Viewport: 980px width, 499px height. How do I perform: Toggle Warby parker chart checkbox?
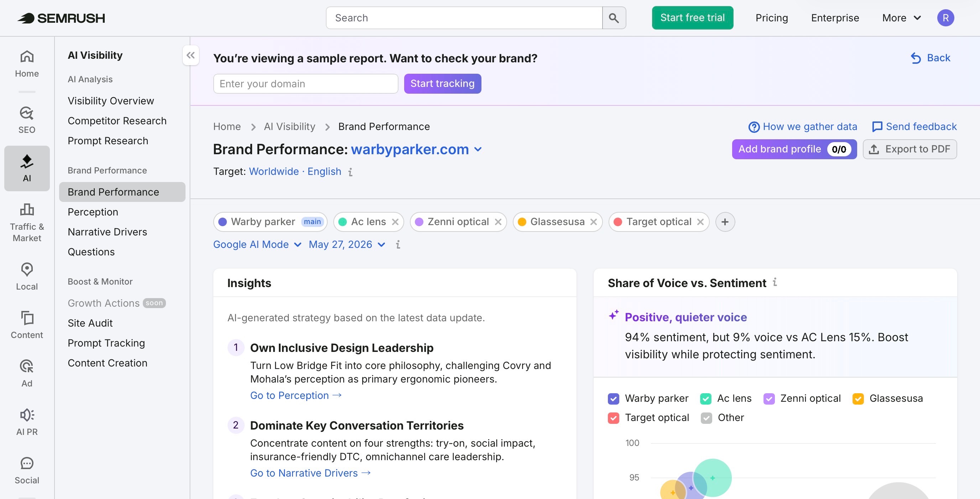[x=613, y=399]
